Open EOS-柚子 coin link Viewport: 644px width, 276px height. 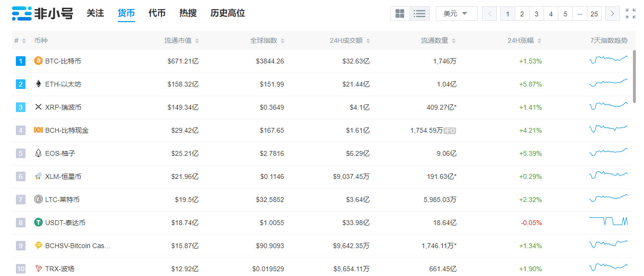(x=60, y=153)
